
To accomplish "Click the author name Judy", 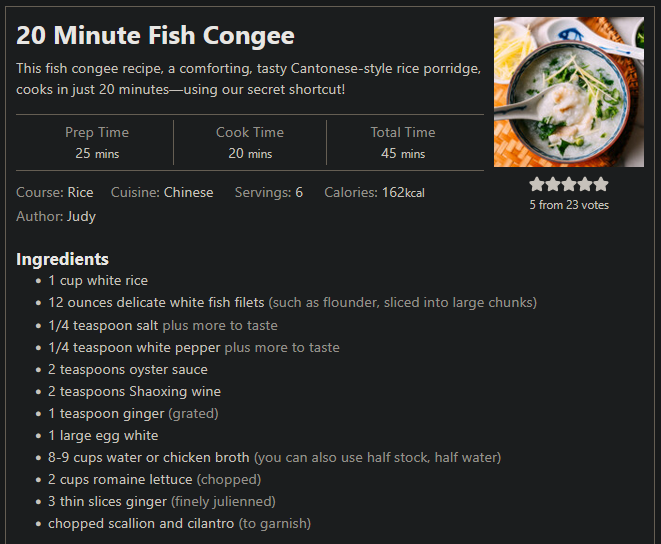I will 81,217.
